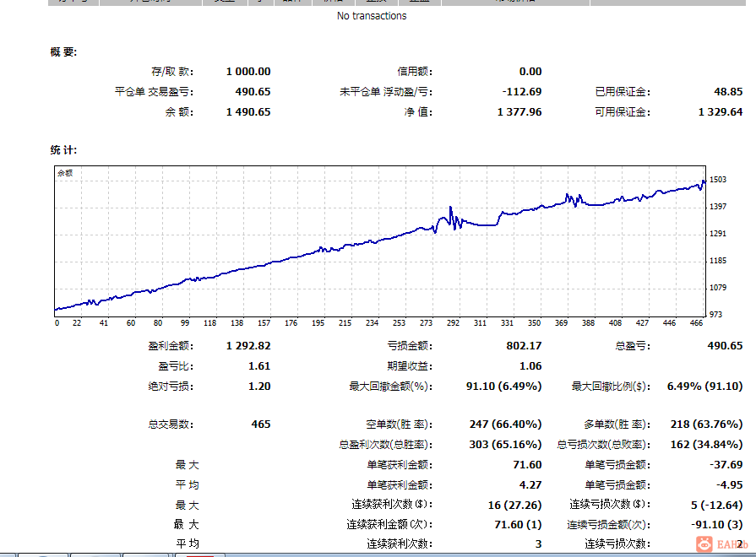Click the balance value 1 490.65
The width and height of the screenshot is (756, 557).
tap(248, 111)
